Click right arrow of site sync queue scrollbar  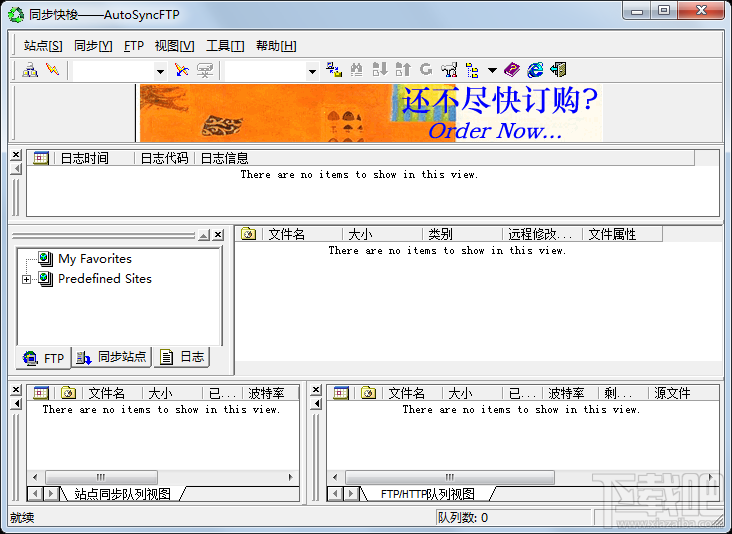coord(290,477)
